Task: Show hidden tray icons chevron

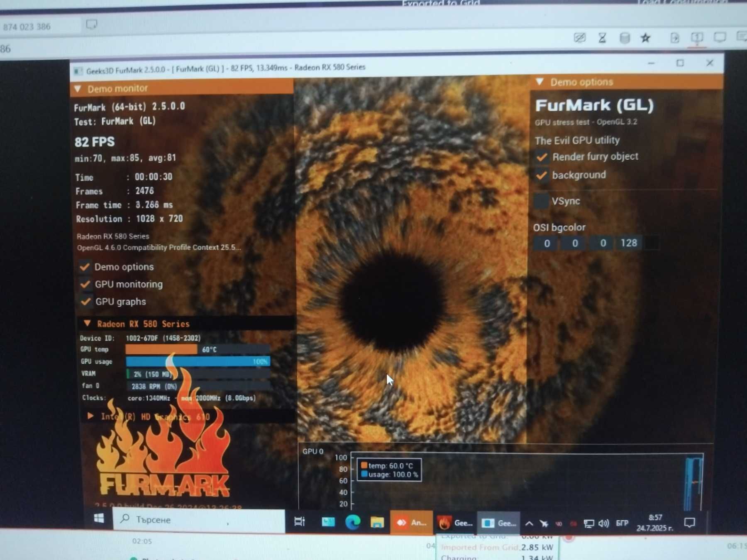Action: click(529, 523)
